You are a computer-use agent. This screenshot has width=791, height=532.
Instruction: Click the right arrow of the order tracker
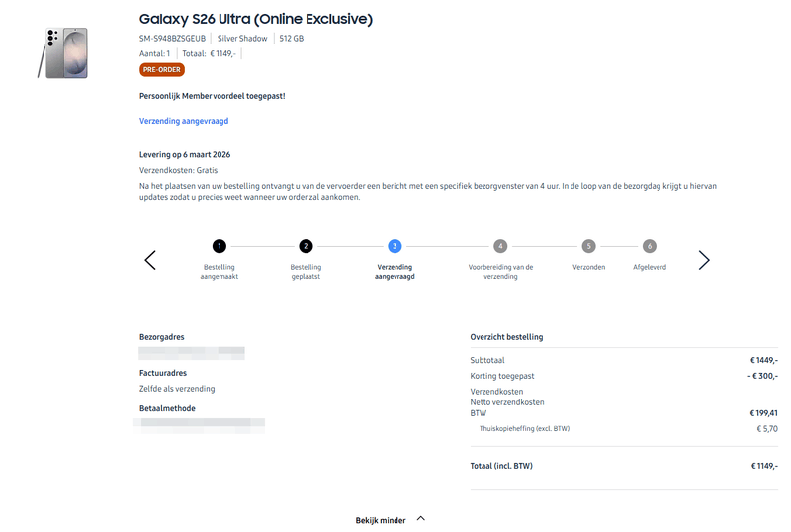(x=704, y=260)
